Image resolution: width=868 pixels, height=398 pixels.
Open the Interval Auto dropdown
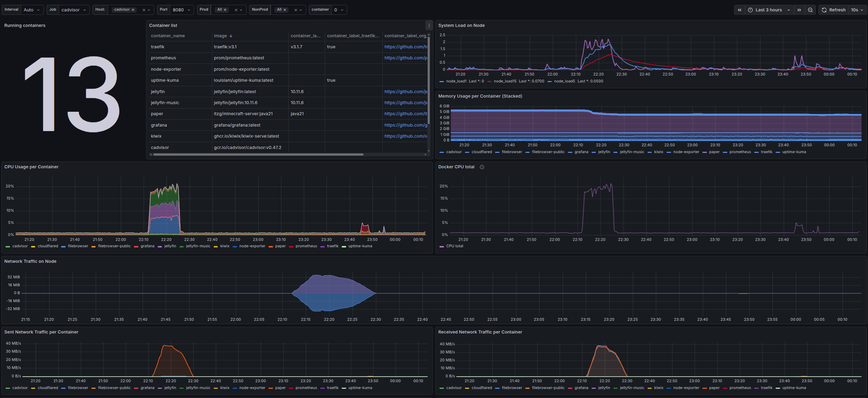[32, 10]
